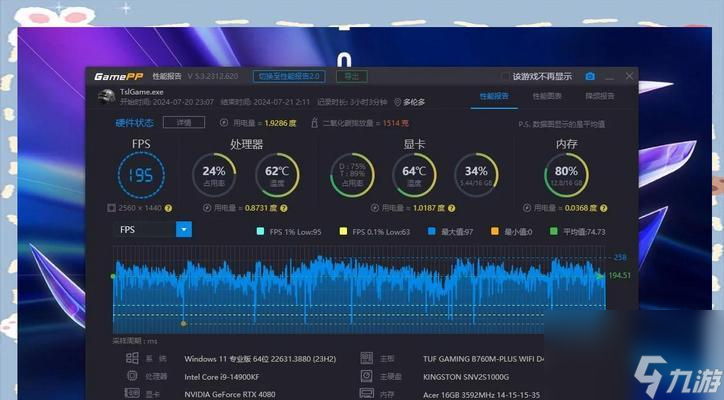Click the NVIDIA GeForce RTX 4080 text
The image size is (724, 400).
point(230,394)
